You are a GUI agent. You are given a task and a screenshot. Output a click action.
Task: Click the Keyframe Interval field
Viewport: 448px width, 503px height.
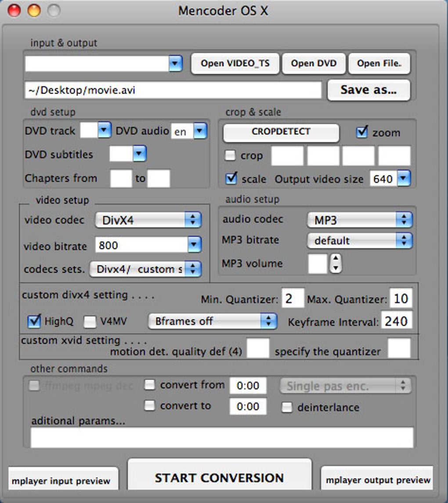click(x=396, y=320)
